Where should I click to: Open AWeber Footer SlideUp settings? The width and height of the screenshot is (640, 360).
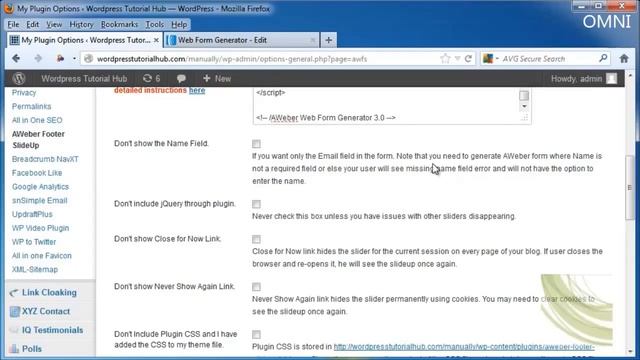(38, 140)
